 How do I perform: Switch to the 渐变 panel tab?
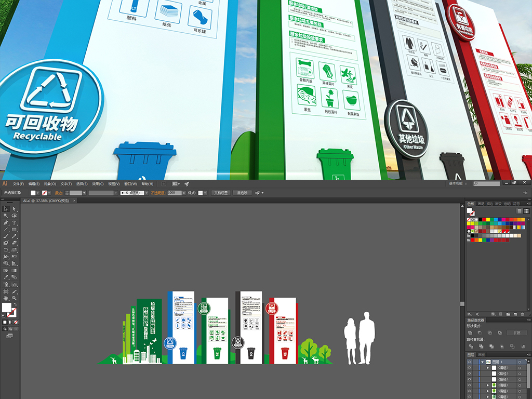[498, 204]
